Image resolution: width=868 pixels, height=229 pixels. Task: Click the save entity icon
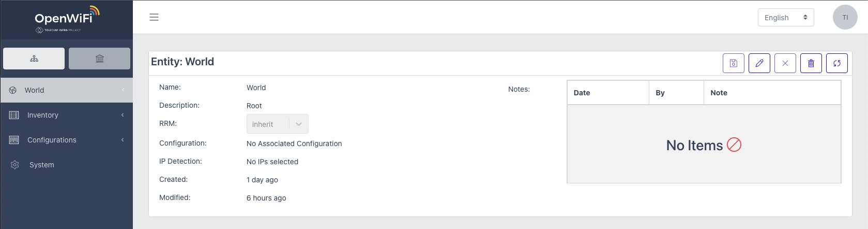(x=733, y=63)
